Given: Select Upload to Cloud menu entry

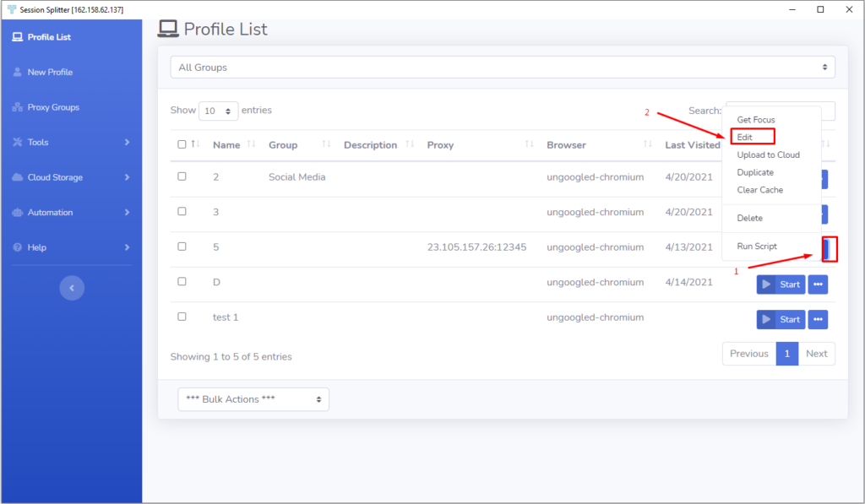Looking at the screenshot, I should click(x=768, y=155).
